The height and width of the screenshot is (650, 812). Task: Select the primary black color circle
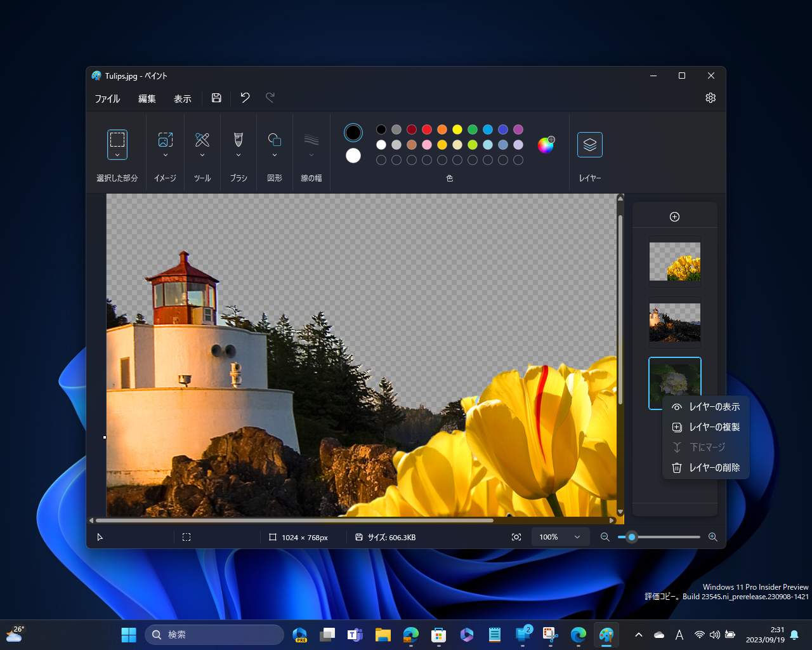353,133
